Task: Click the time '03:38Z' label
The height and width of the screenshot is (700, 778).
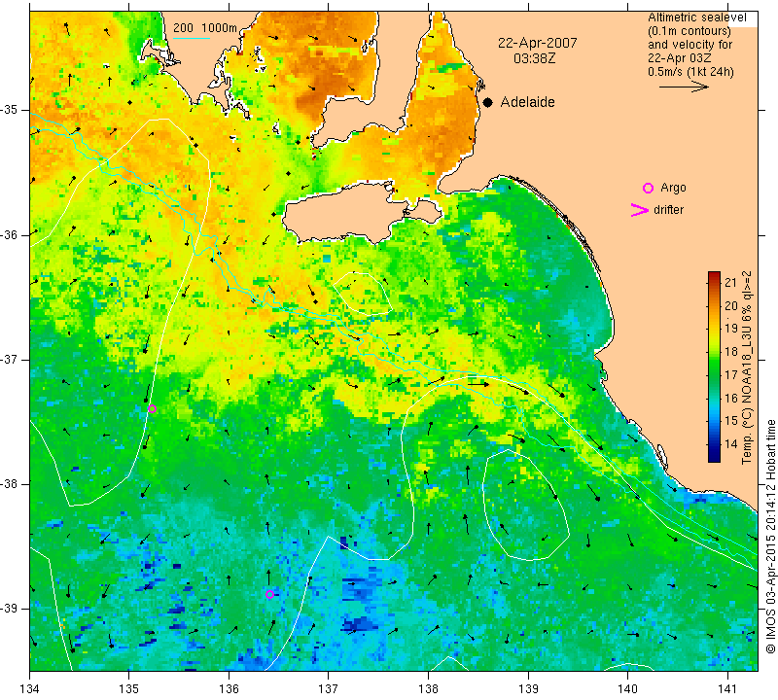Action: pyautogui.click(x=534, y=58)
